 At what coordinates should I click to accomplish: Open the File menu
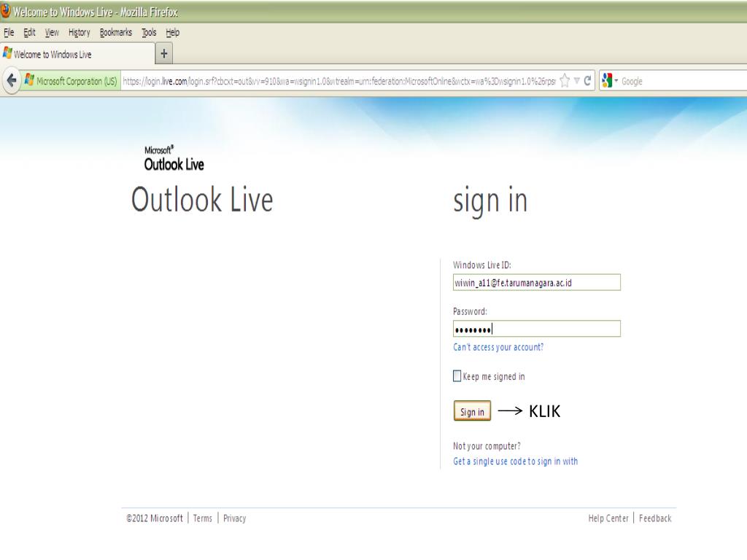point(9,32)
